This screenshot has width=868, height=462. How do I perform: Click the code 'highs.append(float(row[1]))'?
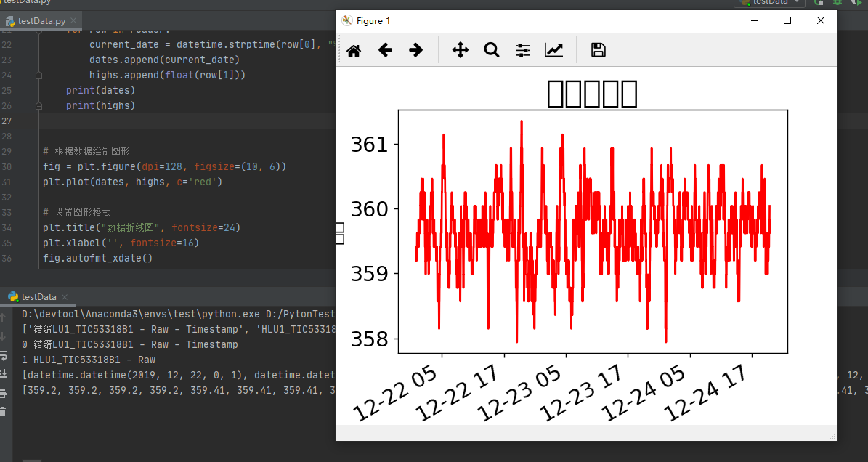167,75
